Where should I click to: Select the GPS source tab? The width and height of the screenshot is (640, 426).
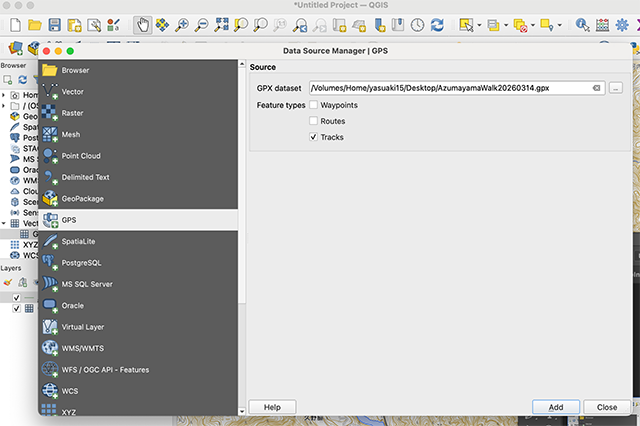pyautogui.click(x=138, y=220)
